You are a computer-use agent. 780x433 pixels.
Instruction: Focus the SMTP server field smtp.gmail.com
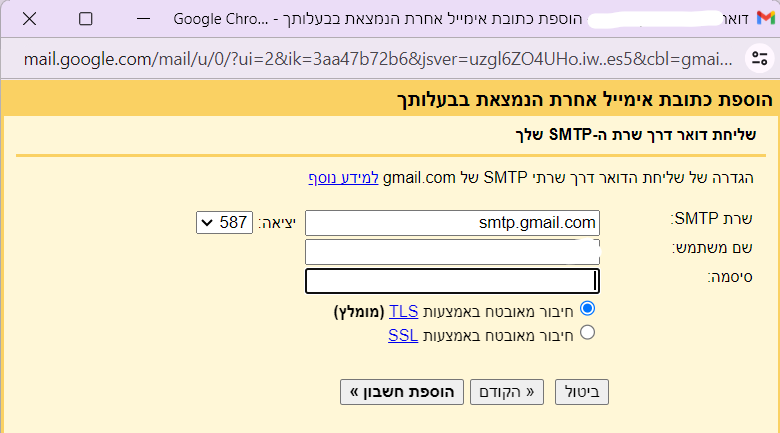[x=452, y=222]
